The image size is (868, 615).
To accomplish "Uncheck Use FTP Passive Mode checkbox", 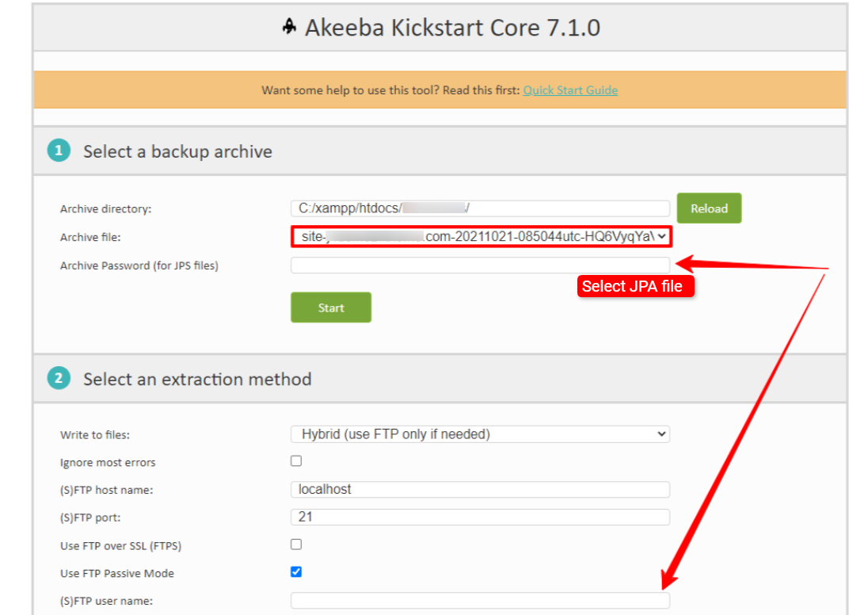I will (296, 571).
